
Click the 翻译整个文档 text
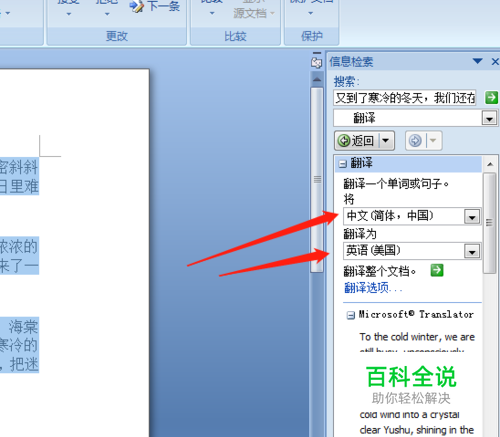click(380, 271)
